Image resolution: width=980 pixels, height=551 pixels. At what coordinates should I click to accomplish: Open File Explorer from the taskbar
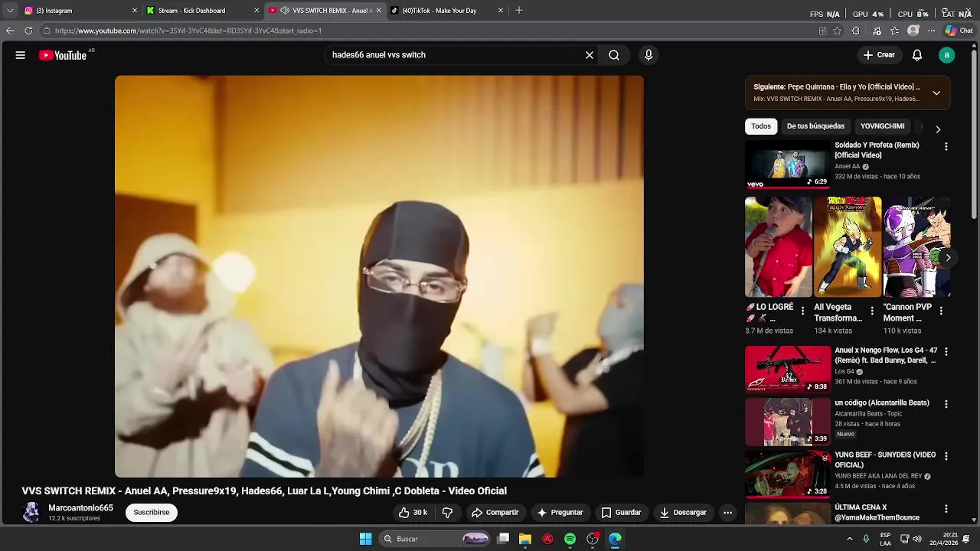(x=525, y=539)
